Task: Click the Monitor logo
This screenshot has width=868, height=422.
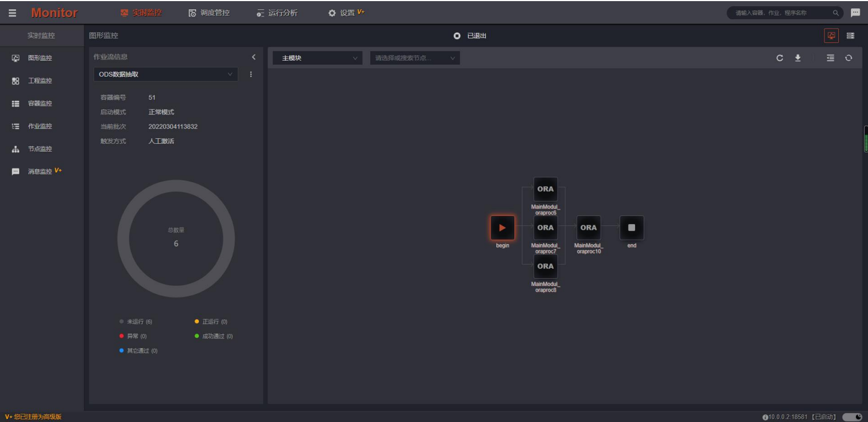Action: pos(54,13)
